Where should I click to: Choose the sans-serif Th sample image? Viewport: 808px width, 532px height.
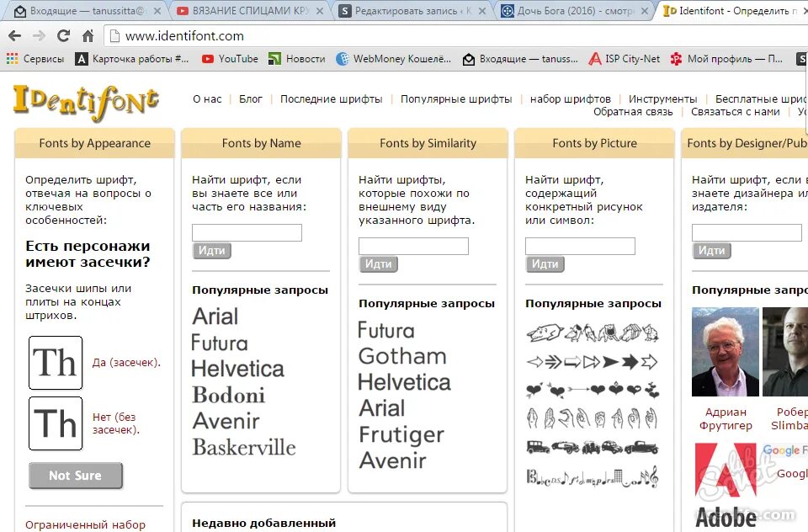(x=56, y=423)
